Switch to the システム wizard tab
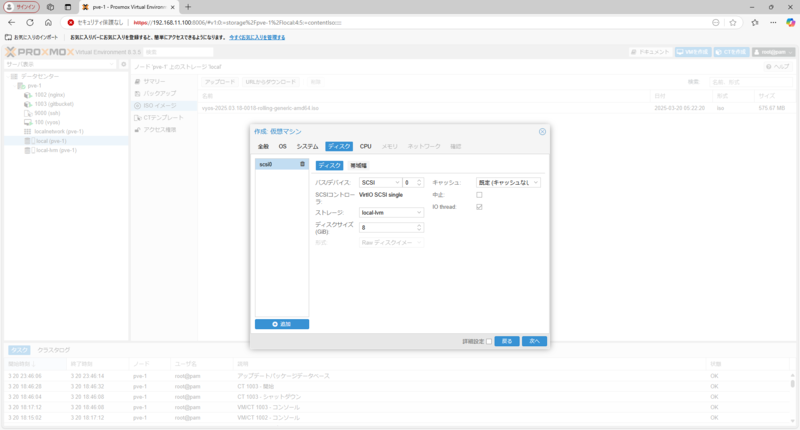Viewport: 800px width, 430px height. pos(307,146)
